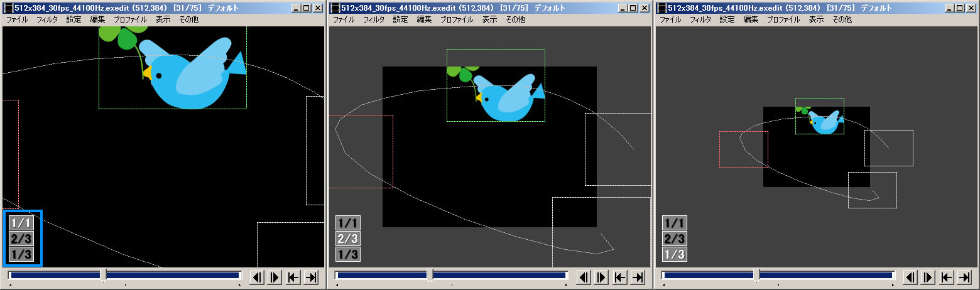Step back one frame in right window
The height and width of the screenshot is (290, 980).
(910, 277)
